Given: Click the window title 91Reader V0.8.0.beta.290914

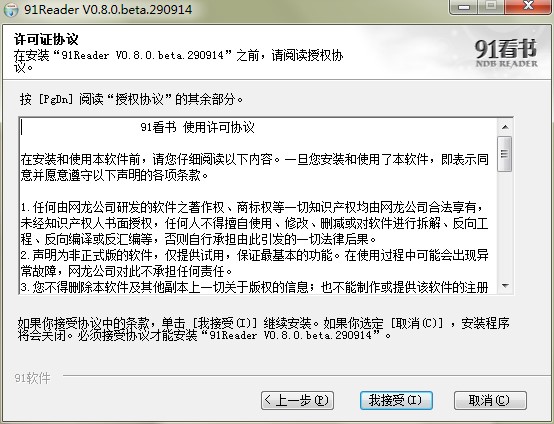Looking at the screenshot, I should (x=108, y=10).
